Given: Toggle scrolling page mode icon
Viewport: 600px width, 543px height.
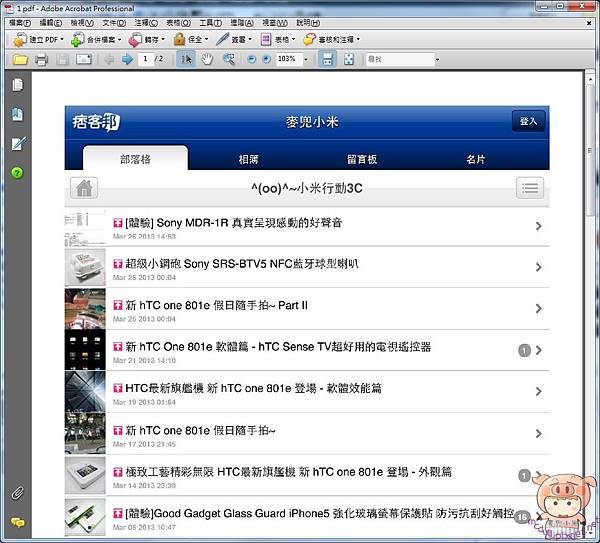Looking at the screenshot, I should tap(328, 59).
